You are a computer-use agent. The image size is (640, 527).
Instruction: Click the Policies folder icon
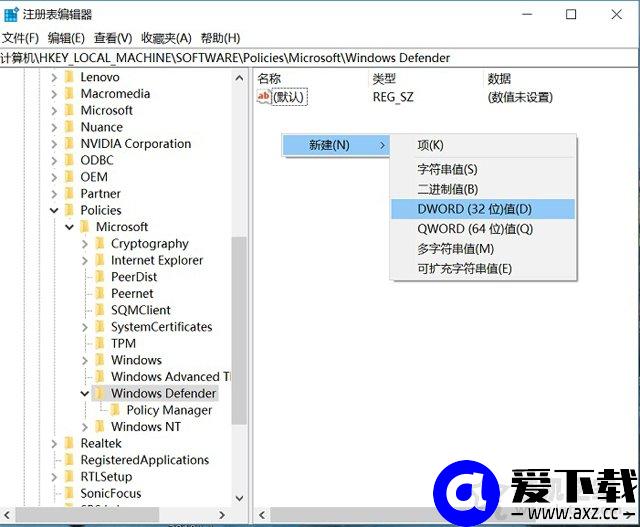[69, 210]
